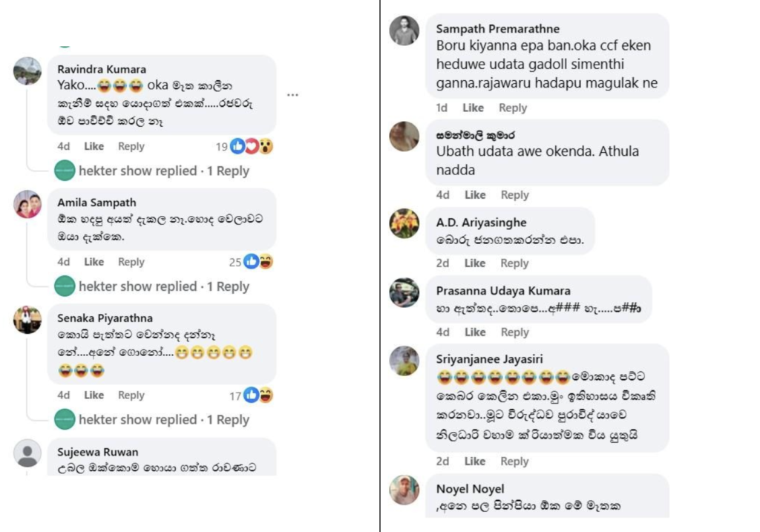Click Amila Sampath's avatar
This screenshot has height=532, width=760.
[x=27, y=204]
